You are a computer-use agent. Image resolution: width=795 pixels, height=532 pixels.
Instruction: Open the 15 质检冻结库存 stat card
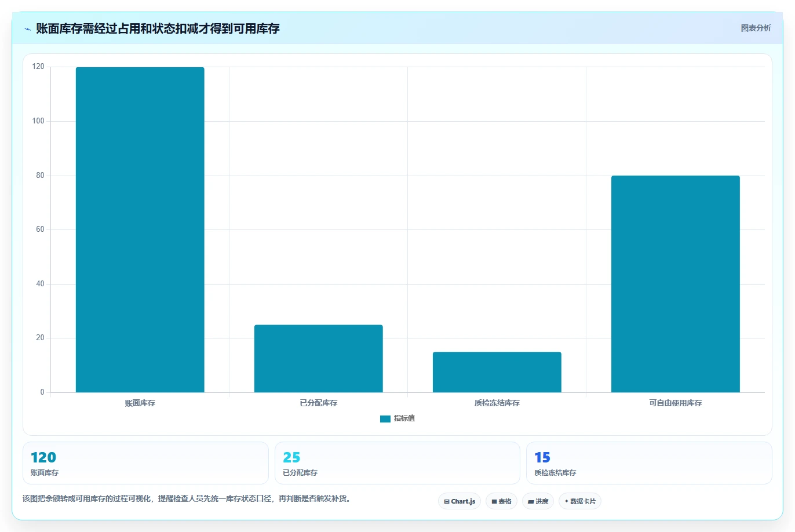coord(649,463)
